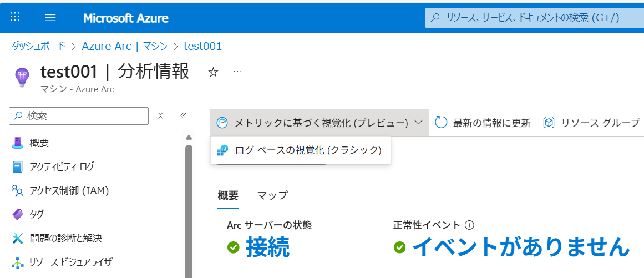The image size is (644, 278).
Task: Open the more options ellipsis next to title
Action: coord(237,72)
